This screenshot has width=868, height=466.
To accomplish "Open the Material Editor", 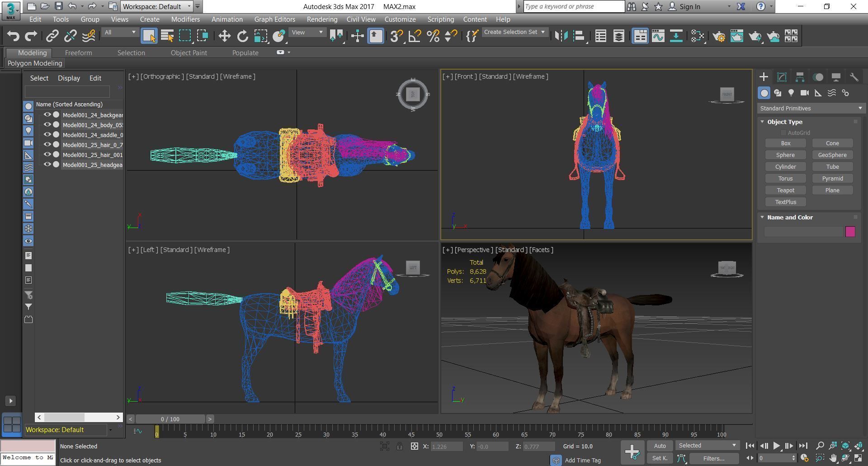I will 698,36.
